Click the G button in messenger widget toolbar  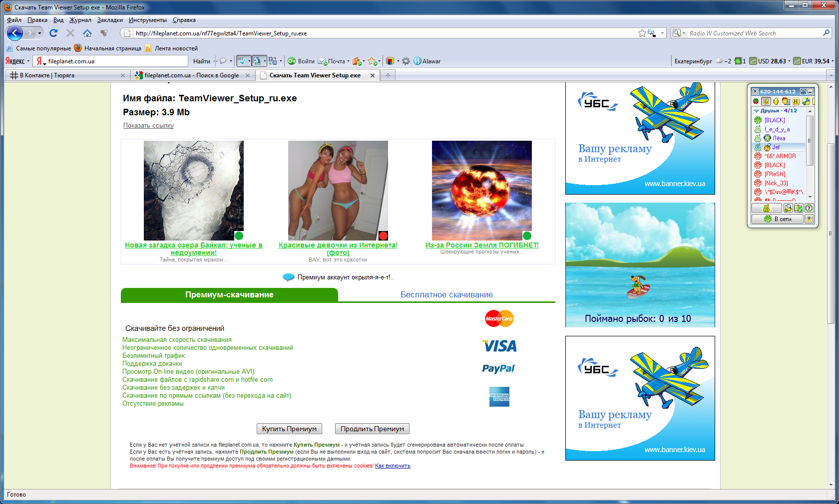pos(766,101)
